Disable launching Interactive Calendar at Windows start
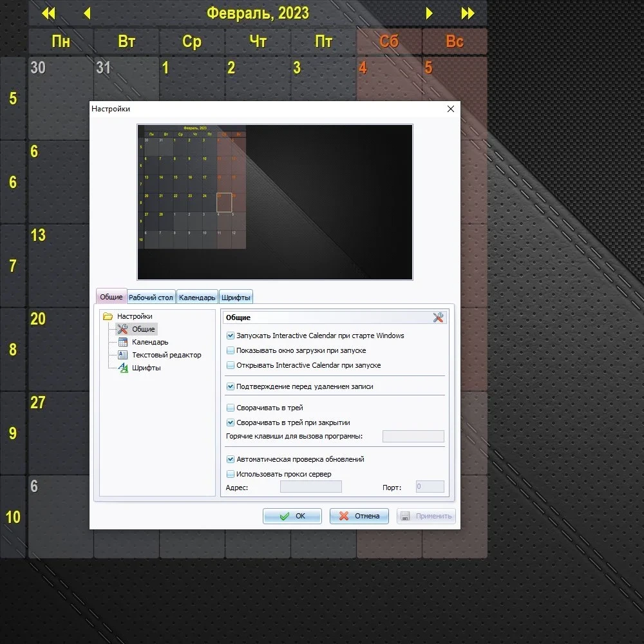Viewport: 644px width, 644px height. 231,336
